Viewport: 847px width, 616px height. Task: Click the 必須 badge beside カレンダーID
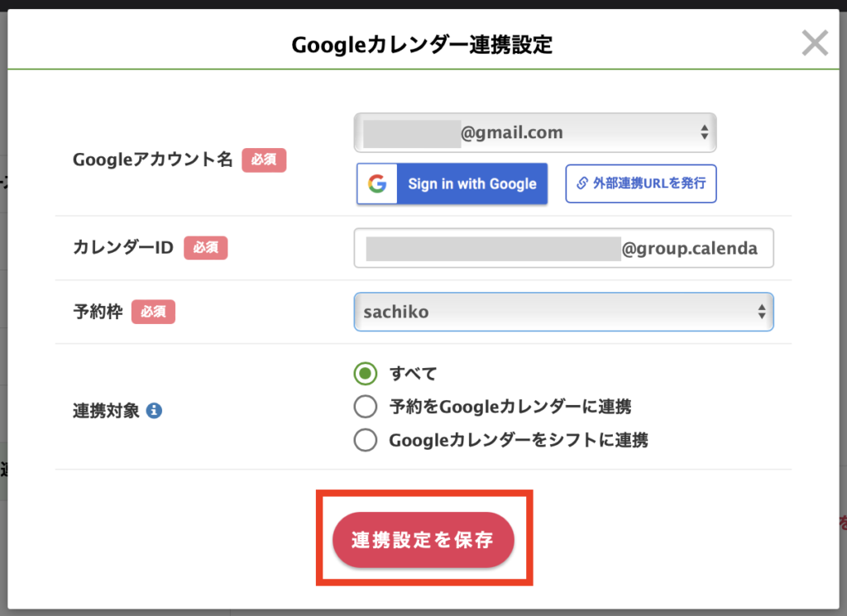[205, 248]
